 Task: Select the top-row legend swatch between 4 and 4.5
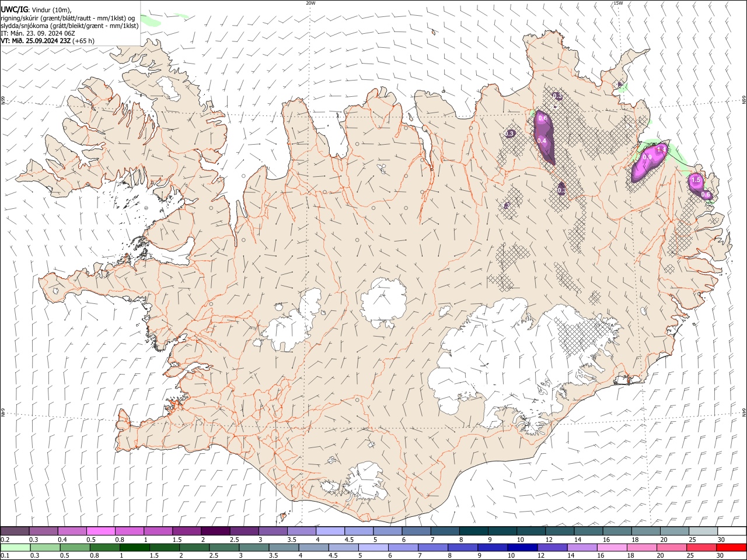330,531
